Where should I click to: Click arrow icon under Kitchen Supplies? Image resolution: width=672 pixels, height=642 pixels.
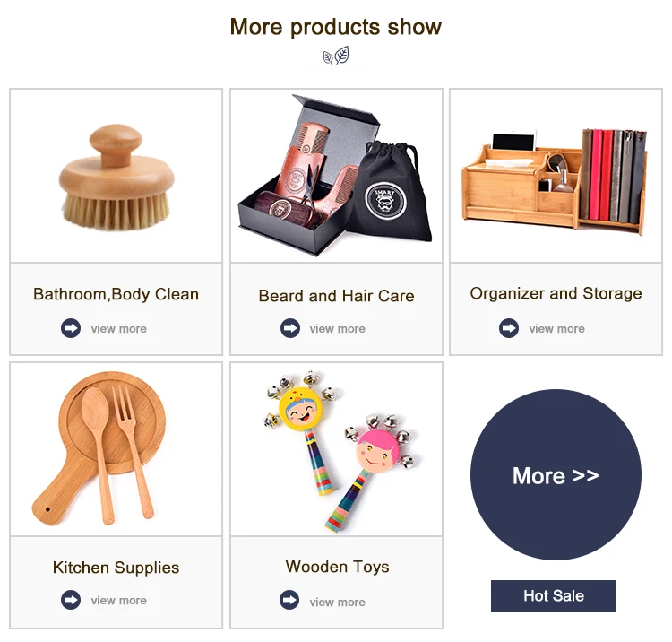click(x=71, y=600)
